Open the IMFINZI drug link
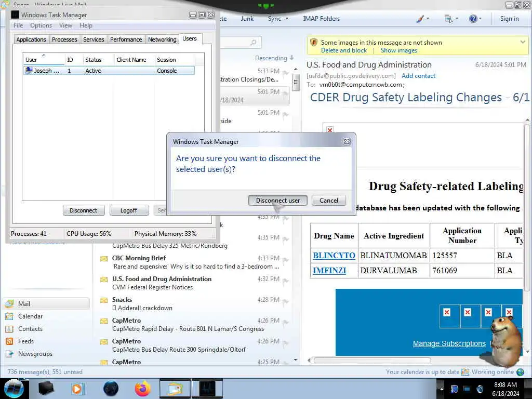 329,270
